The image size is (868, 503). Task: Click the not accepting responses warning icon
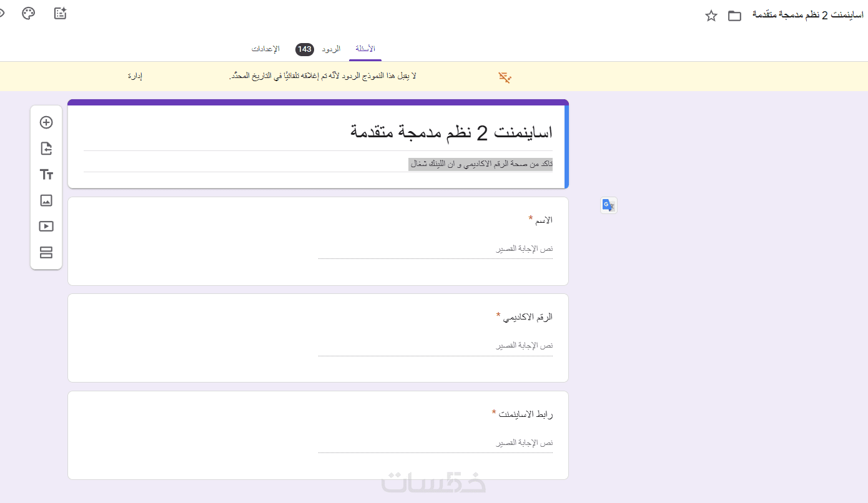pyautogui.click(x=505, y=77)
